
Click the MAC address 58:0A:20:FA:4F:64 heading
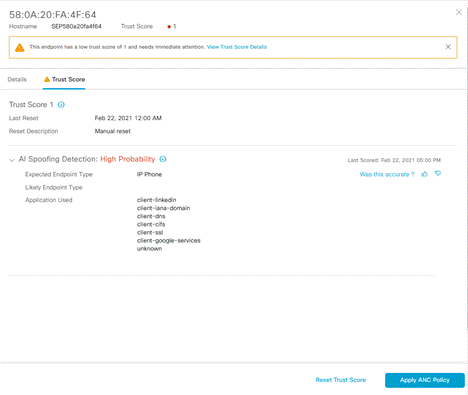53,15
